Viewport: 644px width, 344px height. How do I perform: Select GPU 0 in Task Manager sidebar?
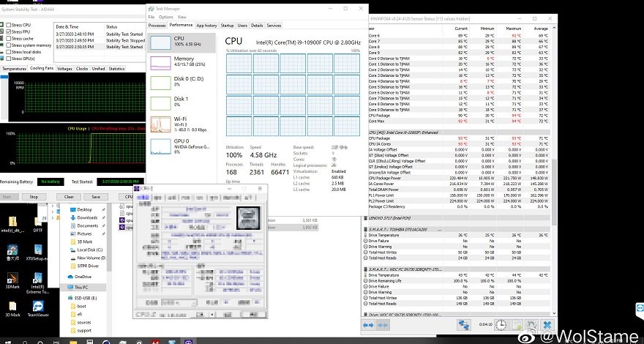tap(181, 146)
